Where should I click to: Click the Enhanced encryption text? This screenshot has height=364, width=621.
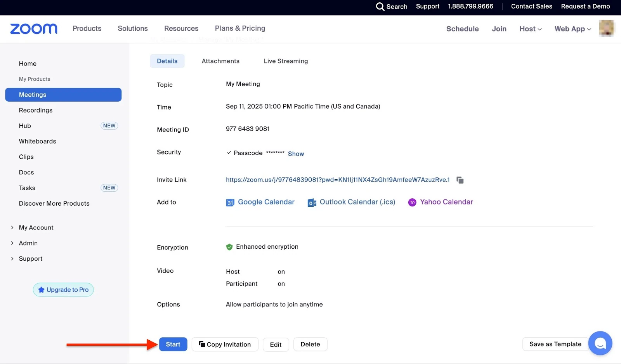(x=267, y=247)
